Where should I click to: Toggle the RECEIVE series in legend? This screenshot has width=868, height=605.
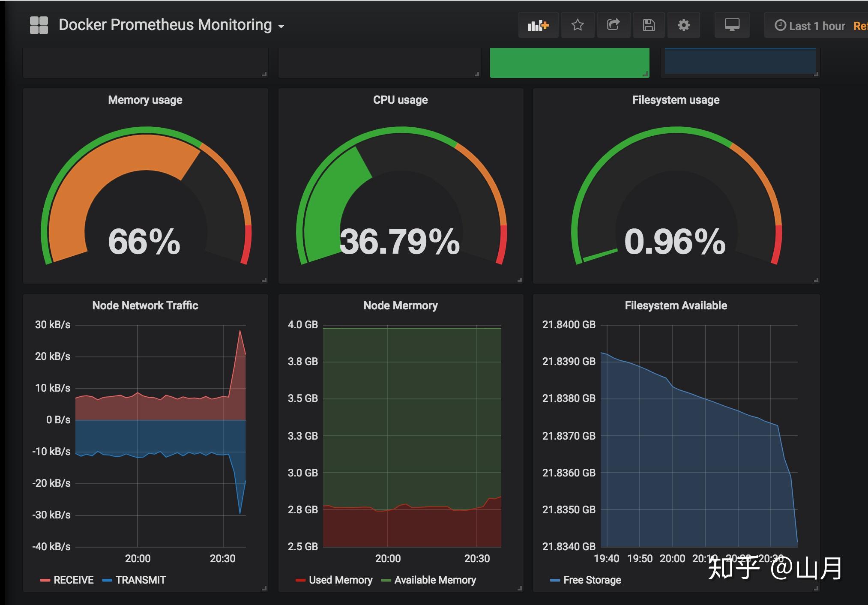74,580
